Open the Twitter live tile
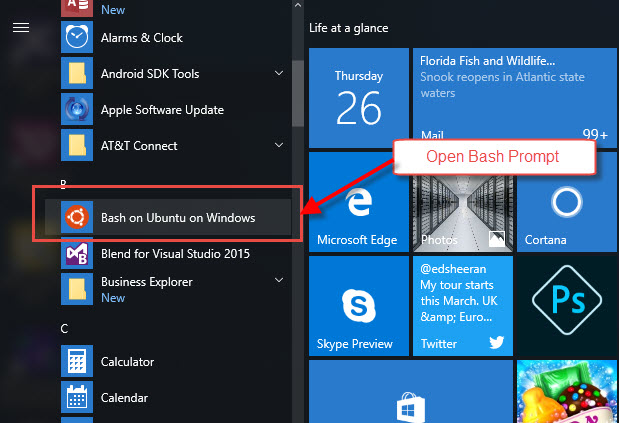The height and width of the screenshot is (423, 619). [x=463, y=306]
